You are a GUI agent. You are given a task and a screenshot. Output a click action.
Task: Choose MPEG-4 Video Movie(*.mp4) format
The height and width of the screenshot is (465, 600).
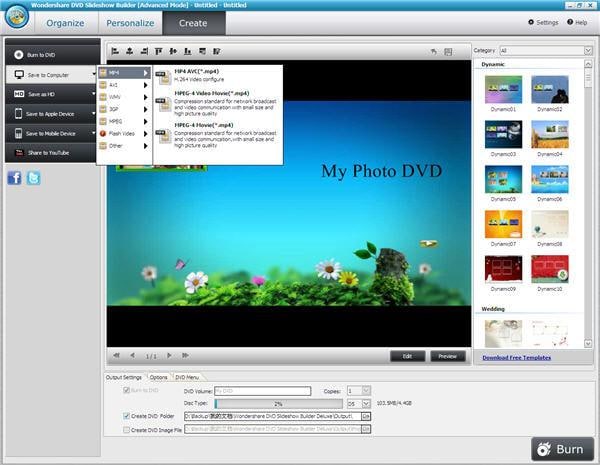pos(217,103)
